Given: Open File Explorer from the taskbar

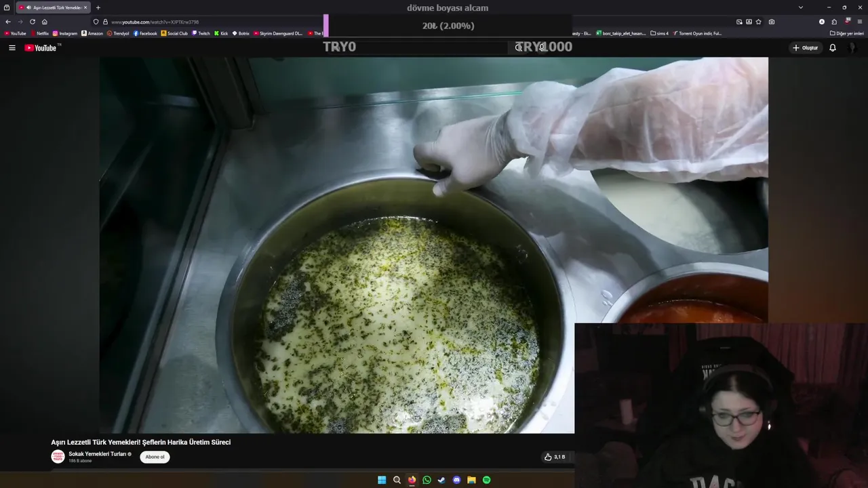Looking at the screenshot, I should (471, 480).
